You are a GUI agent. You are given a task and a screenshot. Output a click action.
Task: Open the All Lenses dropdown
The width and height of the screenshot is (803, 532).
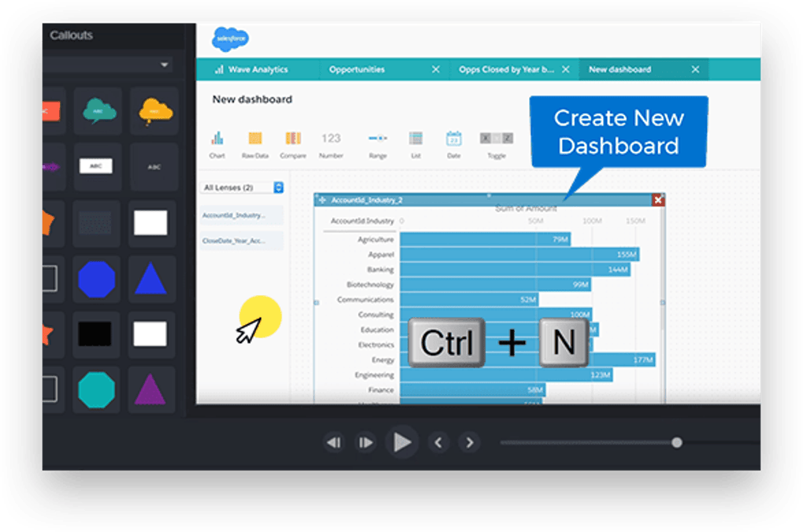coord(242,187)
